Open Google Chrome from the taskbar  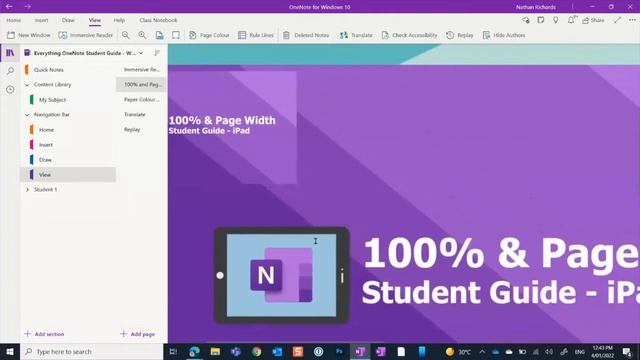click(x=256, y=351)
